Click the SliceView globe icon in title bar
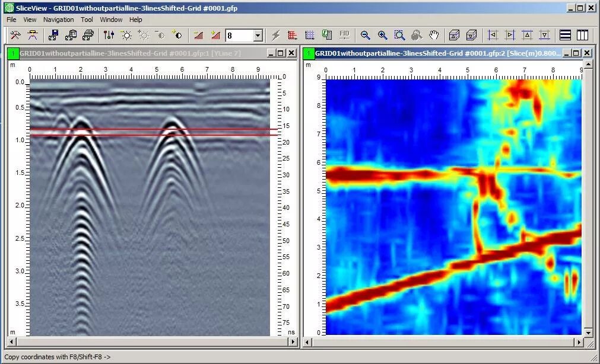The height and width of the screenshot is (364, 600). pos(8,8)
